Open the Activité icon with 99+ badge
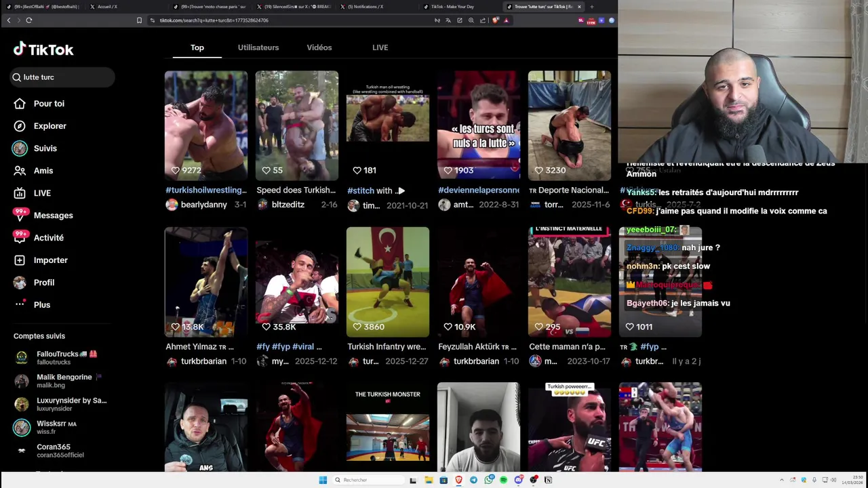Viewport: 868px width, 488px height. pos(21,237)
